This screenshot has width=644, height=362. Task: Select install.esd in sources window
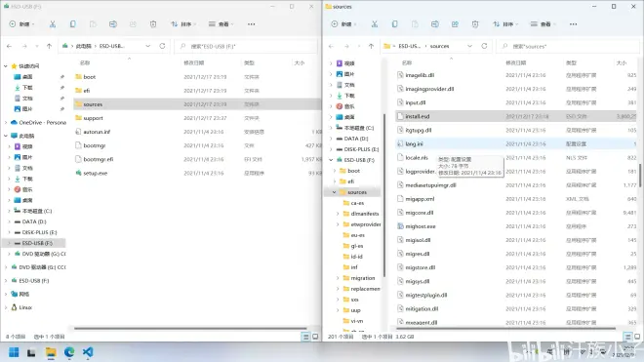tap(516, 116)
